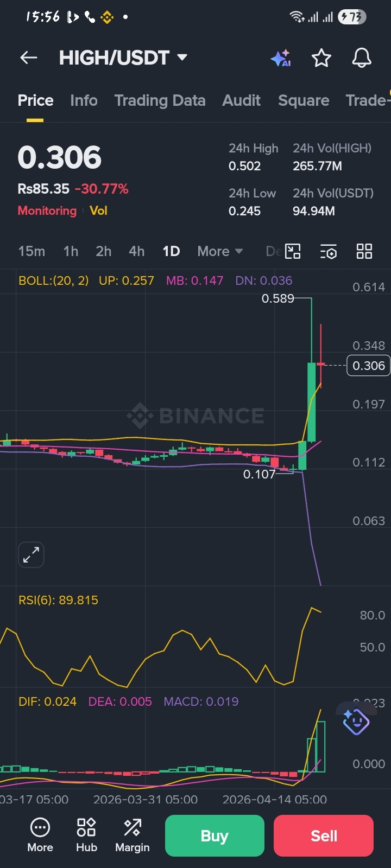Tap the Buy button
This screenshot has width=391, height=868.
(215, 836)
